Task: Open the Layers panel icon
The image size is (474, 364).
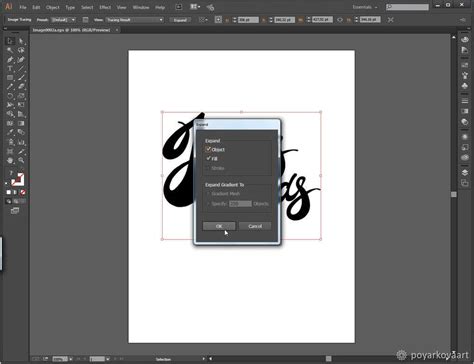Action: click(x=465, y=172)
